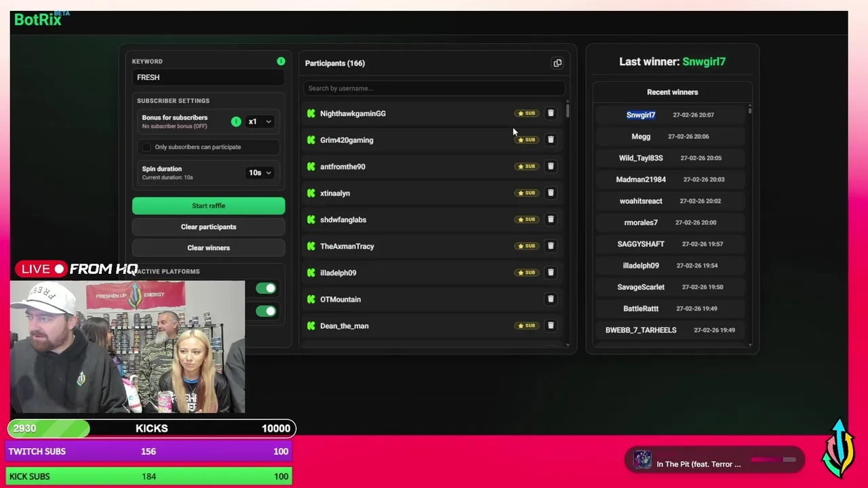Click Clear winners button
This screenshot has width=868, height=488.
pos(208,248)
